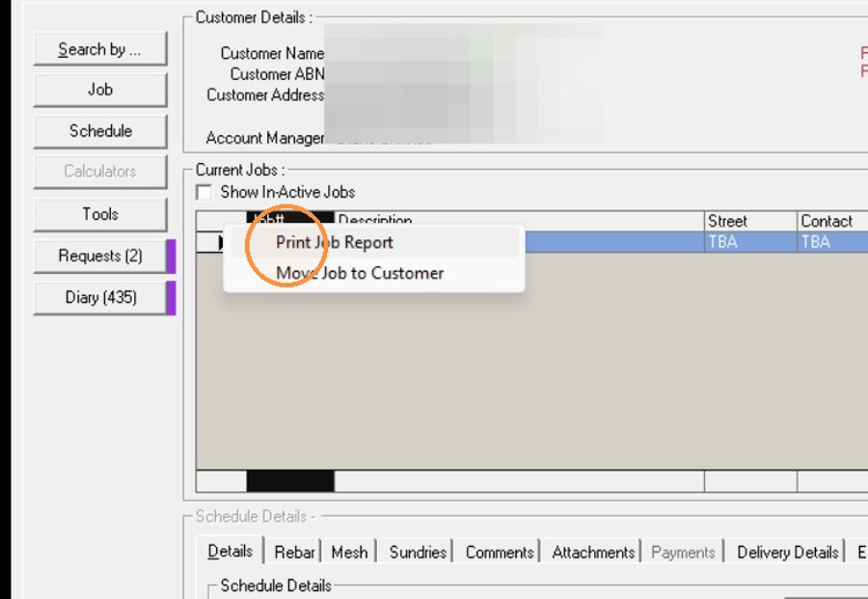Open the Sundries tab
This screenshot has width=868, height=599.
point(418,552)
